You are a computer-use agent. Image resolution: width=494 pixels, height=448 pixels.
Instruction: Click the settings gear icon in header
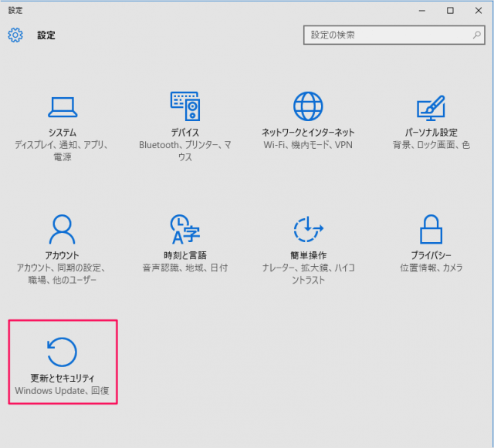click(15, 35)
